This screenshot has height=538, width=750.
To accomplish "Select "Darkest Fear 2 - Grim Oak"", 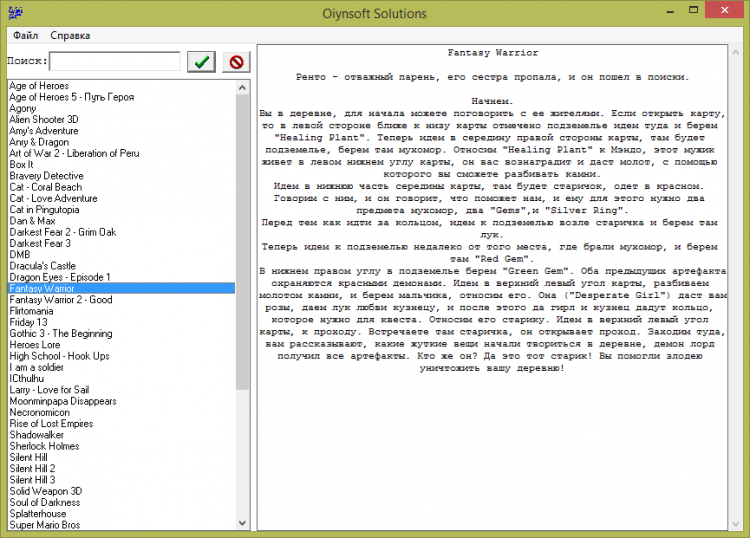I will (x=121, y=232).
